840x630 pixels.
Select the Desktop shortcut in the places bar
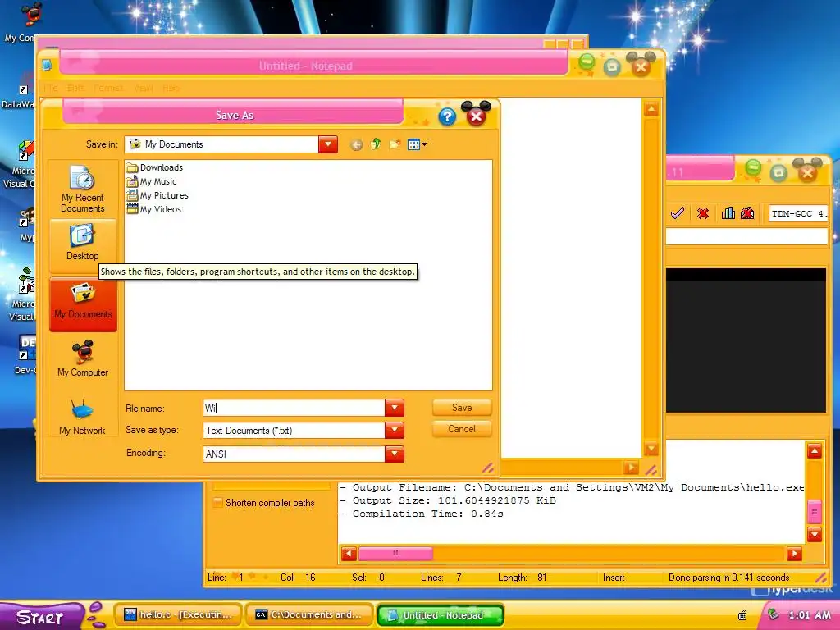click(83, 244)
